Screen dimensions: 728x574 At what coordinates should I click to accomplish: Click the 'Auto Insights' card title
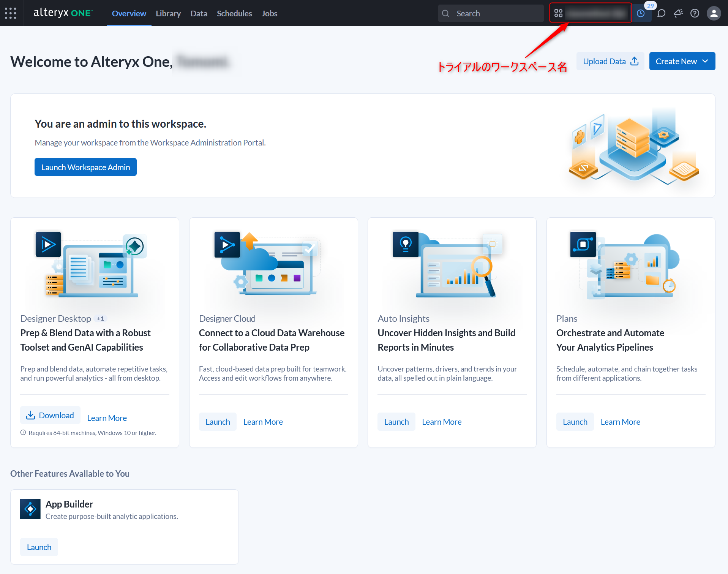coord(403,319)
